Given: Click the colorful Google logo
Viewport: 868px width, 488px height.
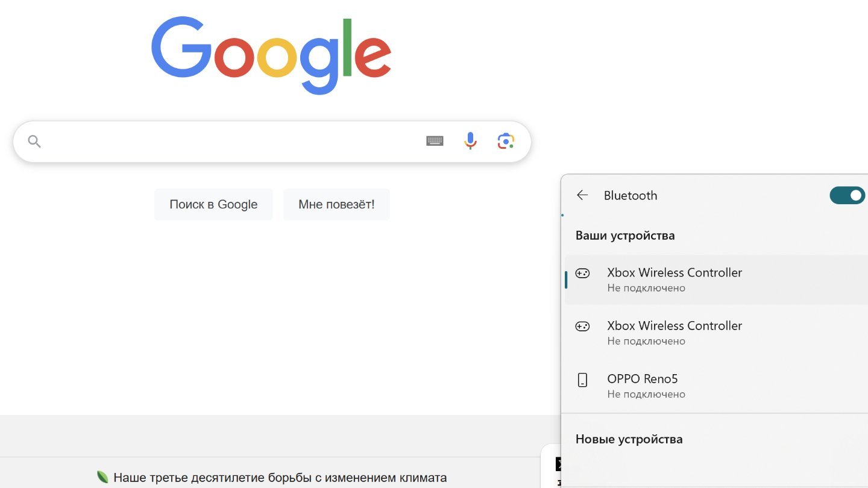Looking at the screenshot, I should (271, 55).
